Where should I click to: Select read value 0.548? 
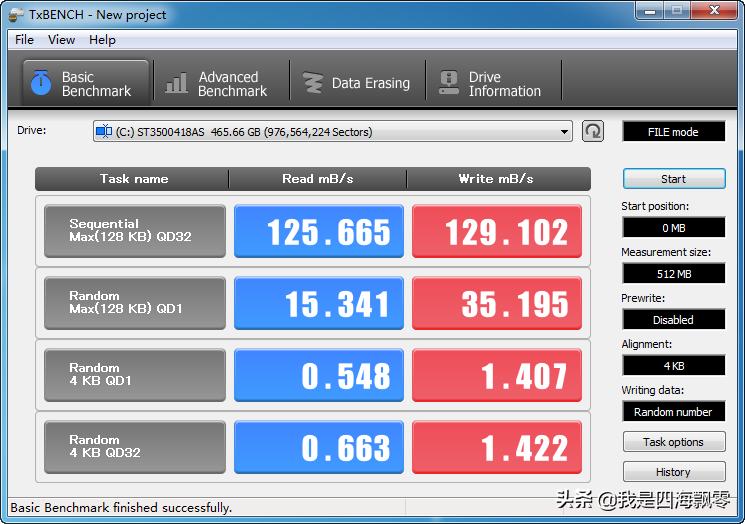coord(319,375)
